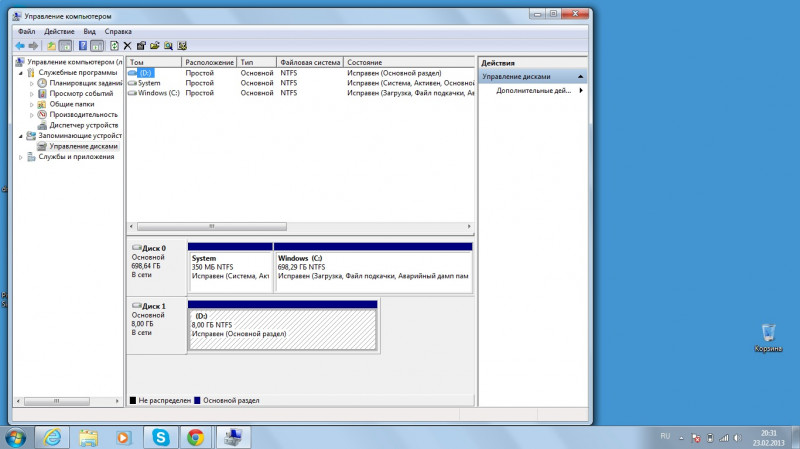Toggle the show/hide console tree button
This screenshot has width=800, height=449.
[x=66, y=45]
